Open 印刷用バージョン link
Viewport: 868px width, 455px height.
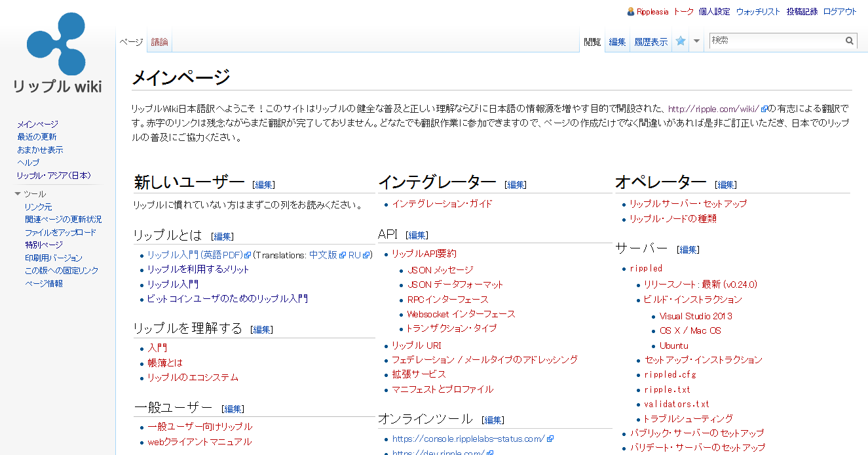(x=54, y=258)
